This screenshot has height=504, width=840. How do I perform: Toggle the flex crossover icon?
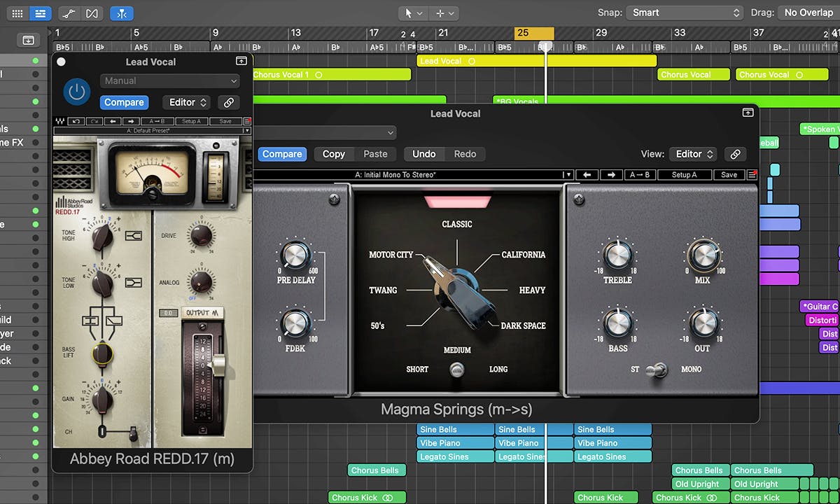(x=92, y=13)
